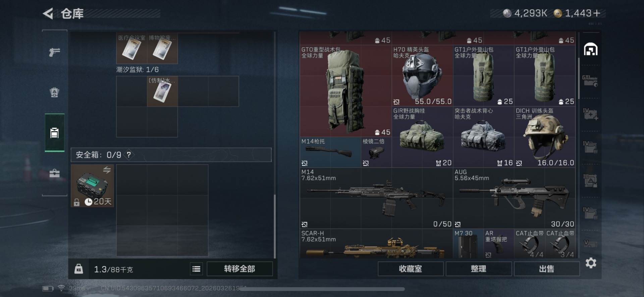Click the 转移全部 button
The width and height of the screenshot is (644, 297).
[239, 269]
